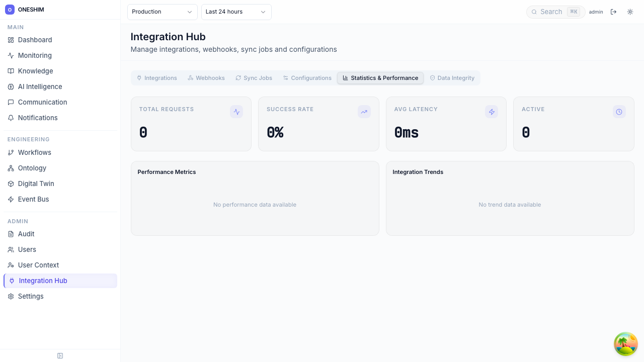Viewport: 644px width, 362px height.
Task: Open the Configurations tab
Action: (307, 78)
